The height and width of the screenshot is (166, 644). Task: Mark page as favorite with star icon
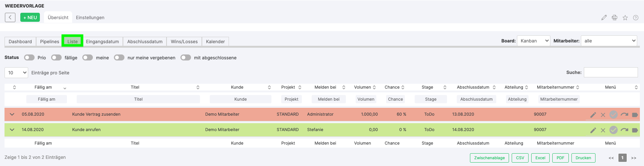coord(625,18)
